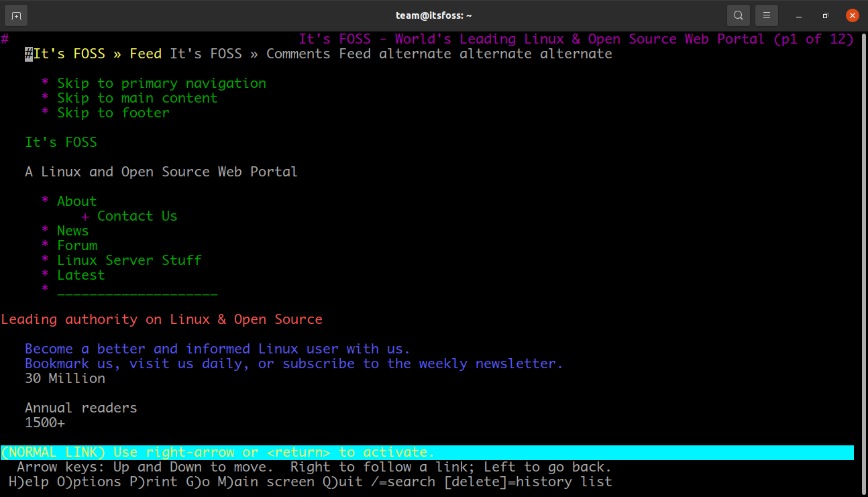Screen dimensions: 868x497
Task: Click the "Bookmark us, visit us daily" line
Action: [294, 364]
